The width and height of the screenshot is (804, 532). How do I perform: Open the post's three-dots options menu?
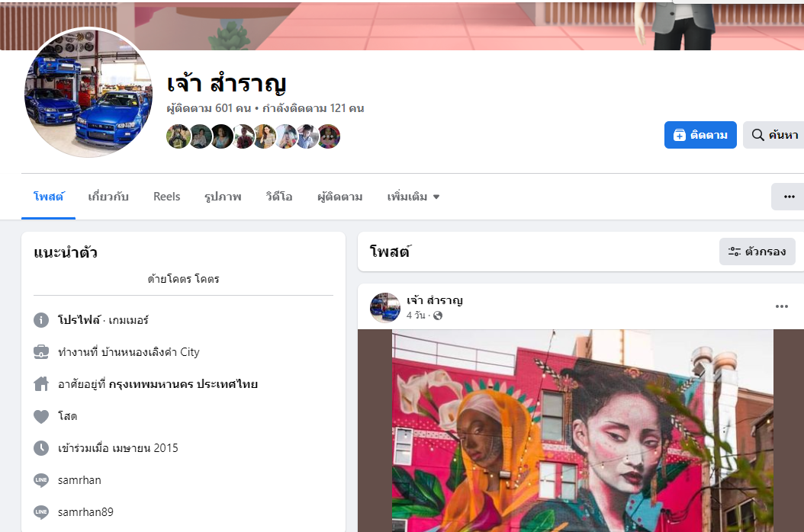(781, 306)
